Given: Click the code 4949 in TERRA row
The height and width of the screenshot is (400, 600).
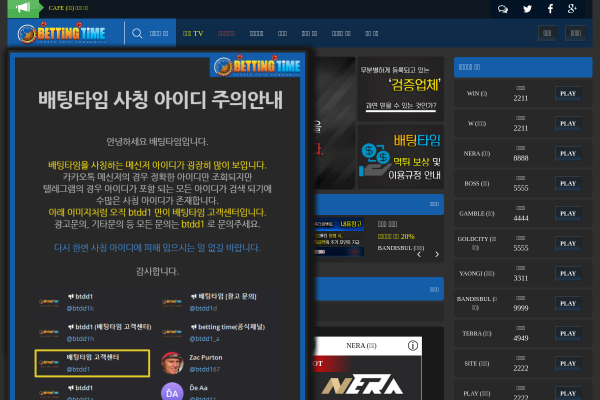Looking at the screenshot, I should (x=521, y=338).
